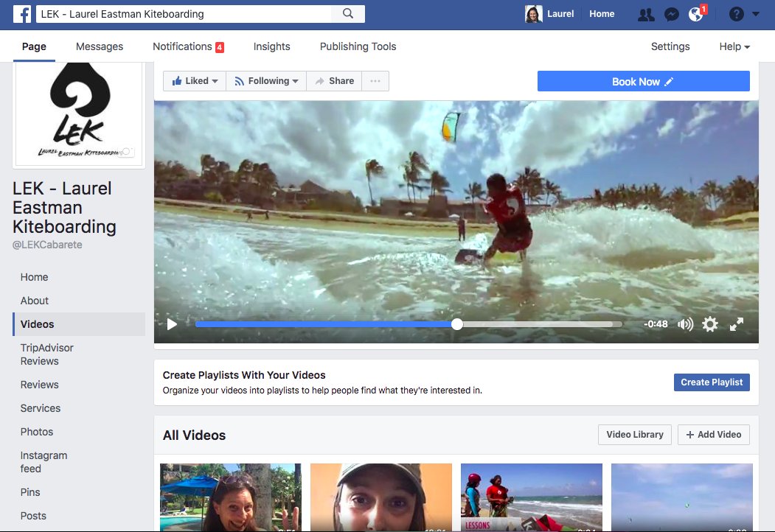The height and width of the screenshot is (532, 775).
Task: Open Reviews in sidebar
Action: [x=40, y=385]
